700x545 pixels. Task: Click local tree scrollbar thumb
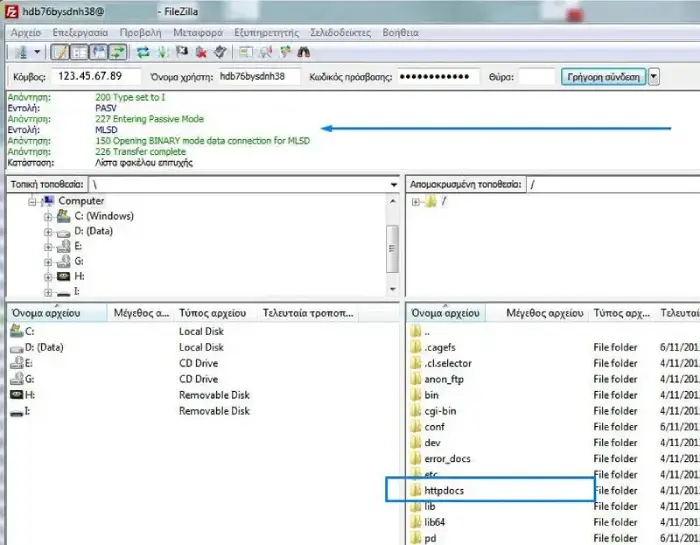pos(392,249)
